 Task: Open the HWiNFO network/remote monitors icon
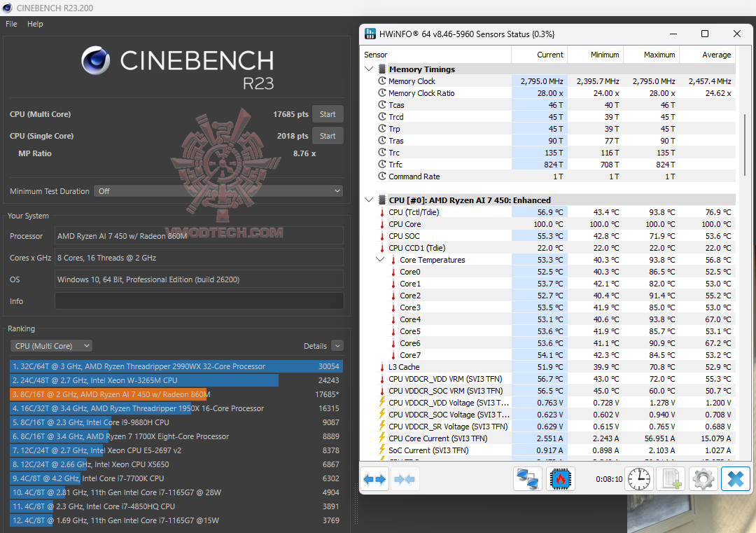pyautogui.click(x=528, y=479)
